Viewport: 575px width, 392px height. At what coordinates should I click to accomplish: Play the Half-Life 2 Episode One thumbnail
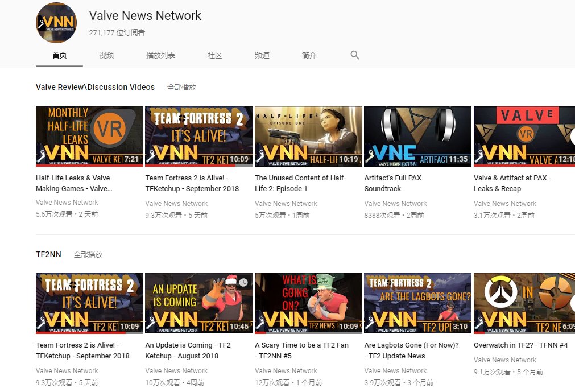pos(308,137)
